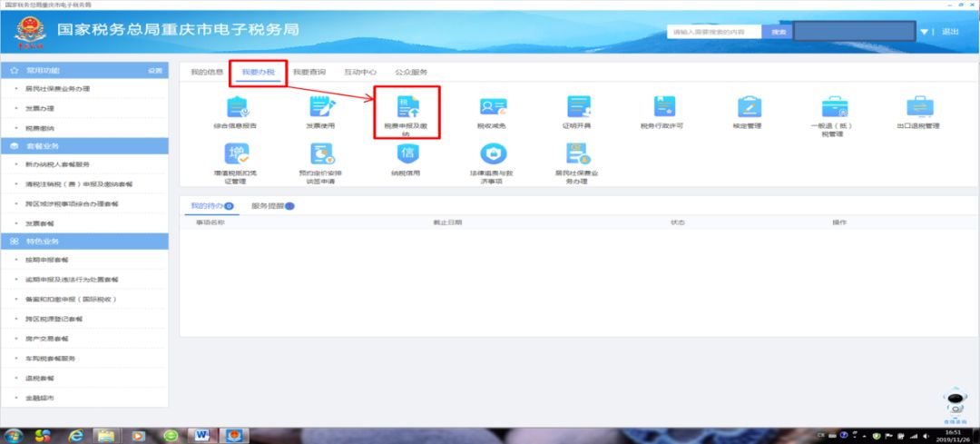Click the 搜索 button
The image size is (980, 444).
pyautogui.click(x=778, y=32)
